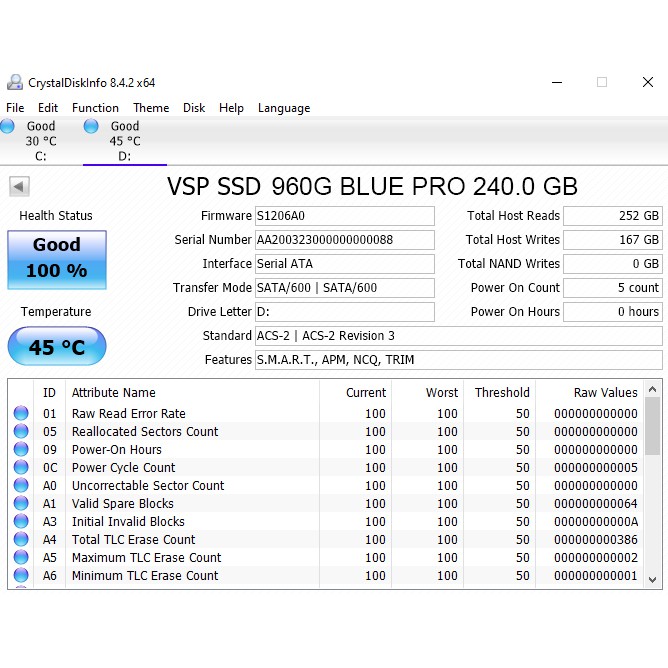Screen dimensions: 668x668
Task: Click the Good 100 % health status button
Action: (x=56, y=258)
